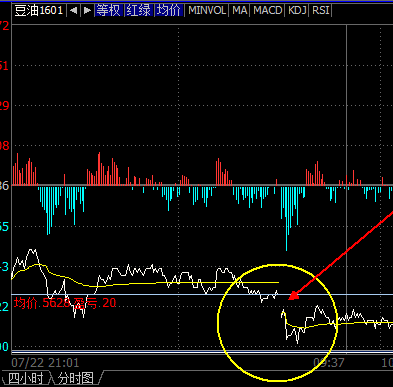Toggle the 红绿 display option

click(139, 11)
